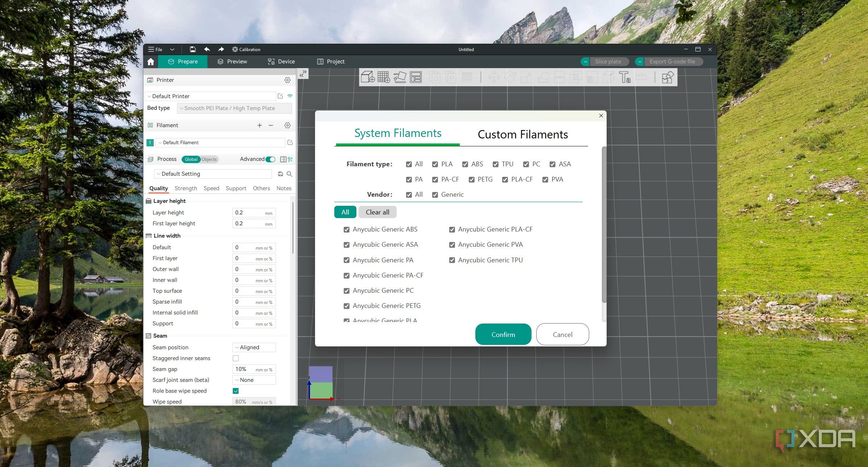Toggle the Advanced mode switch
The width and height of the screenshot is (868, 467).
[270, 159]
